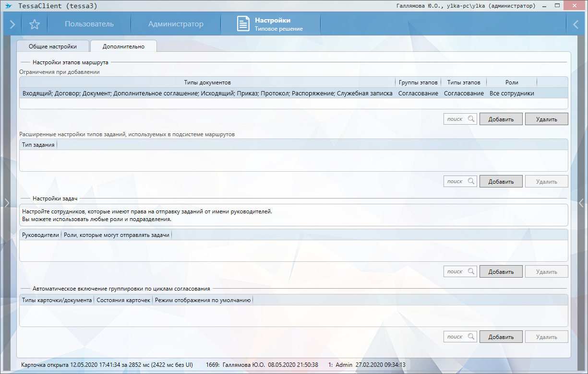Click magnifier icon in task types search
The image size is (588, 374).
point(471,182)
